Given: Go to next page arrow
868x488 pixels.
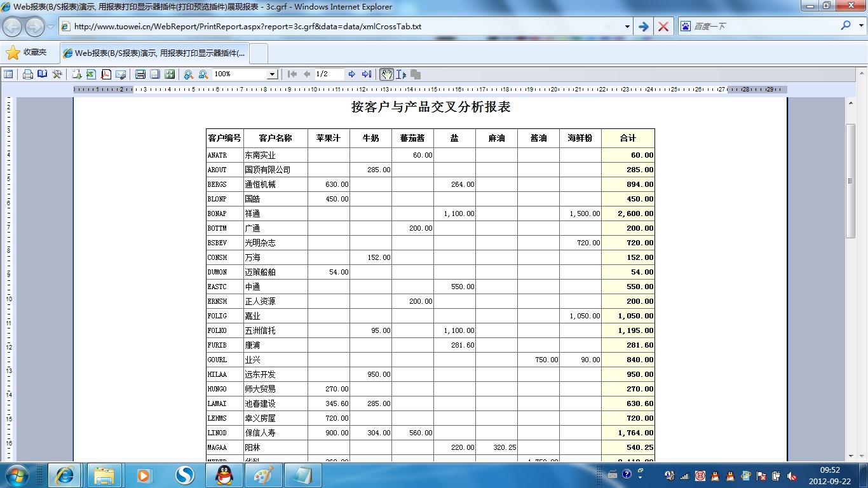Looking at the screenshot, I should click(x=352, y=74).
